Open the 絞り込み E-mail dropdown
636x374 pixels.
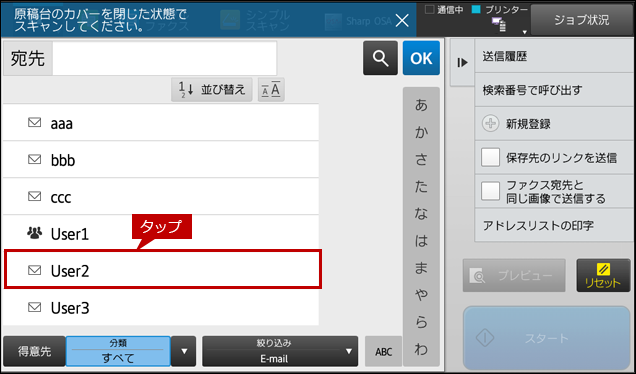280,351
